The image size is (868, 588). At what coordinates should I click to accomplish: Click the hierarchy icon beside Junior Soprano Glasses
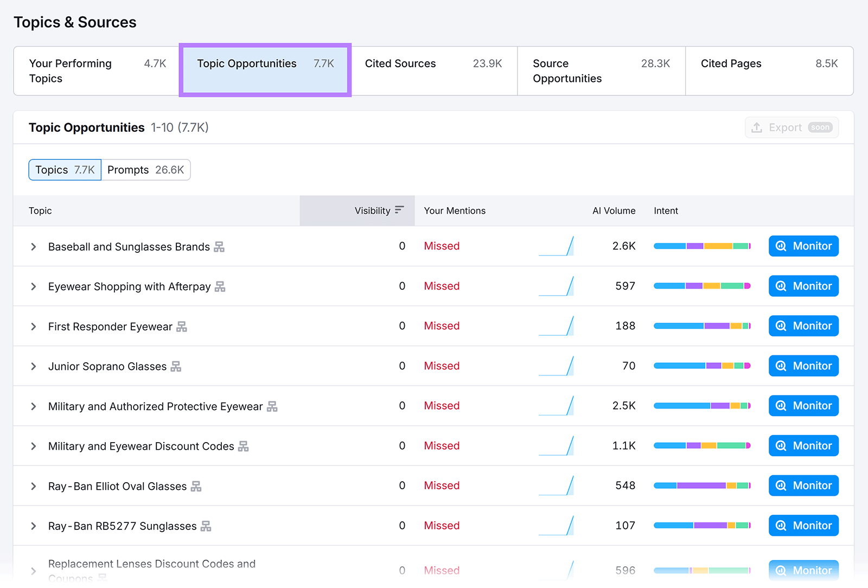(175, 366)
